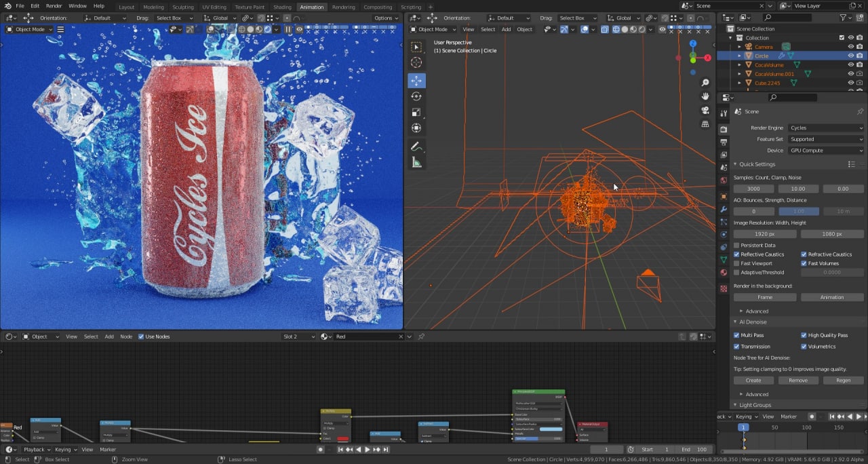
Task: Select the Measure tool
Action: point(416,162)
